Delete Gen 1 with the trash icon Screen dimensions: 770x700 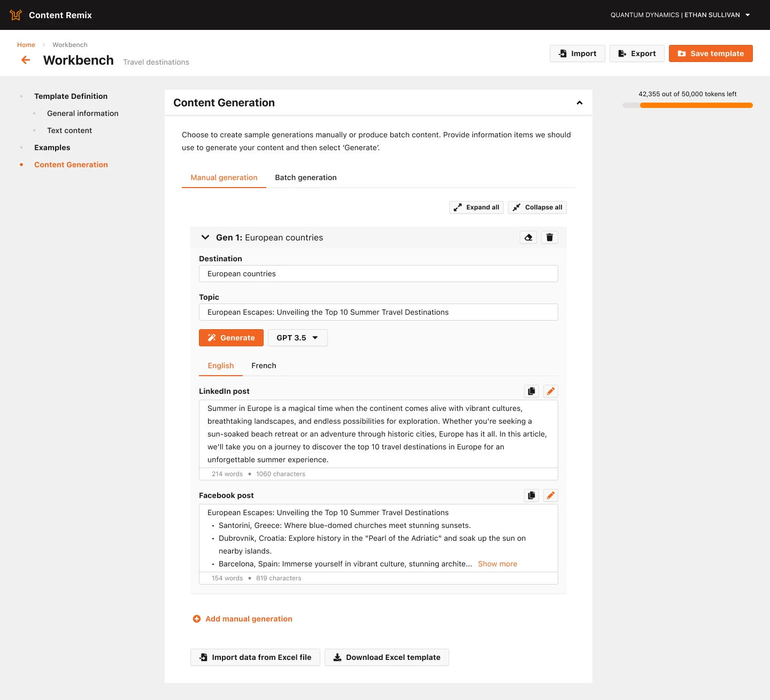click(x=550, y=237)
